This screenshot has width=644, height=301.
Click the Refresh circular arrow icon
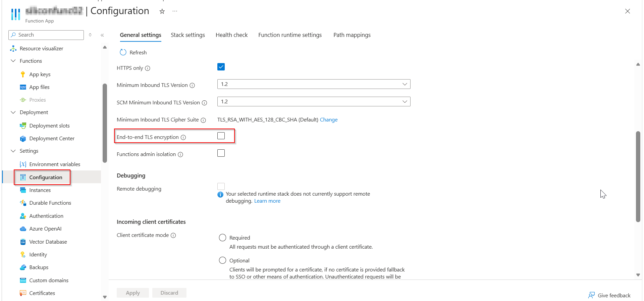click(x=123, y=52)
